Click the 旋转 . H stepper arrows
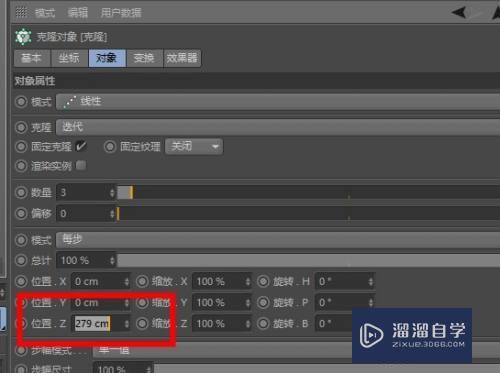Screen dimensions: 500x373 click(371, 282)
